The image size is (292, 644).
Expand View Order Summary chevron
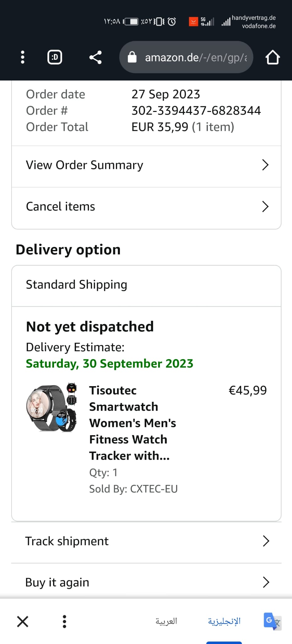(x=265, y=165)
